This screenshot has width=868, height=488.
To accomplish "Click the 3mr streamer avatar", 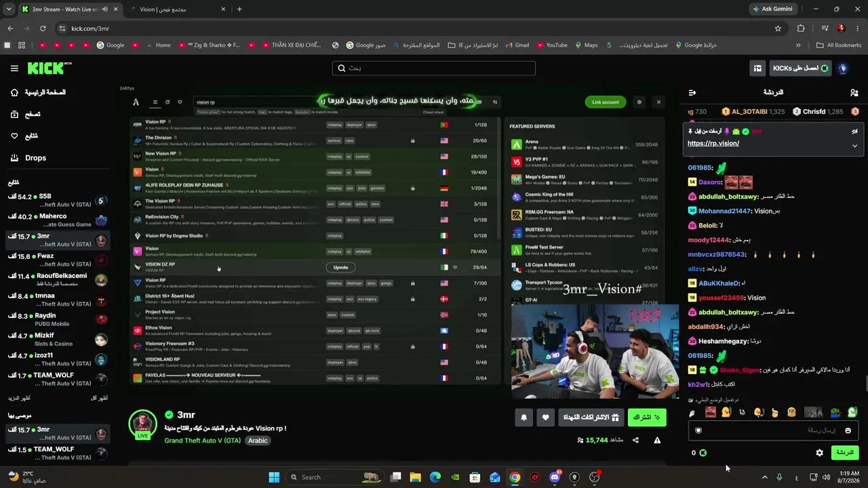I will 143,424.
